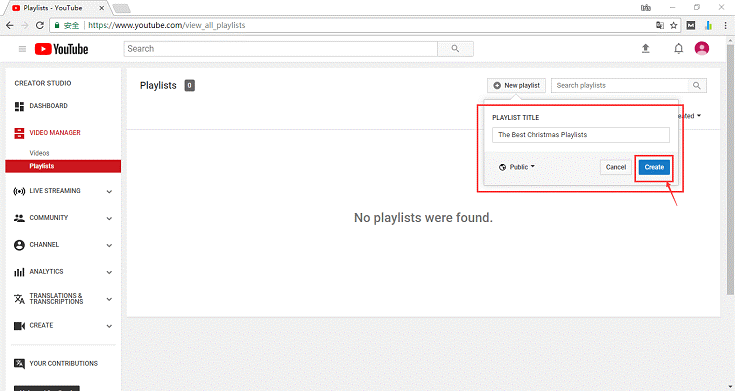735x391 pixels.
Task: Click the colored bars extension icon
Action: (708, 25)
